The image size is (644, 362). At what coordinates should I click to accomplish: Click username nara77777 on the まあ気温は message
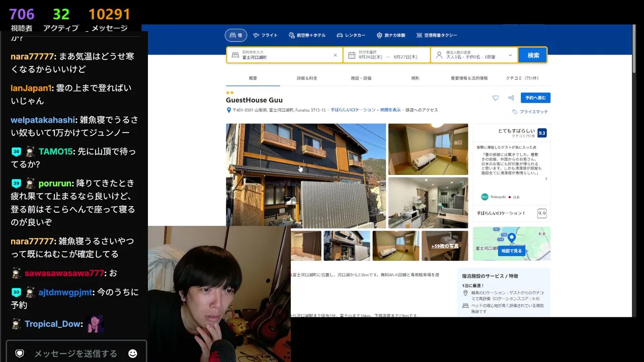coord(32,56)
